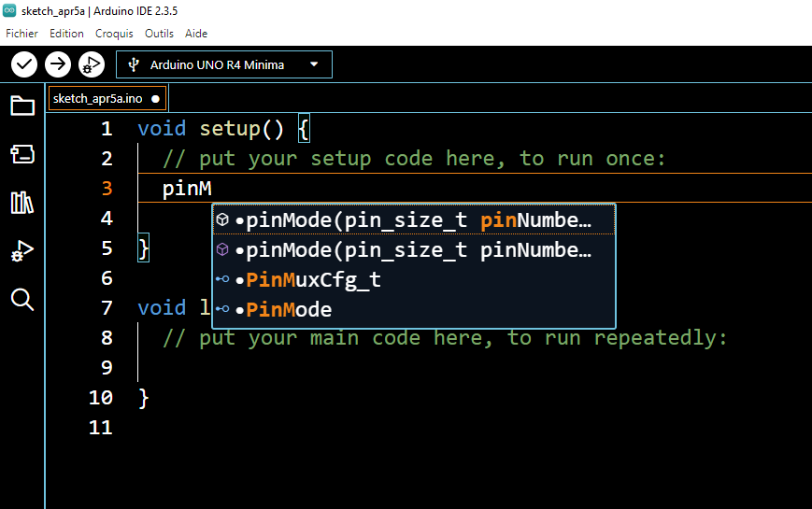Open the Boards Manager sidebar icon
Screen dimensions: 812x509
pos(22,154)
